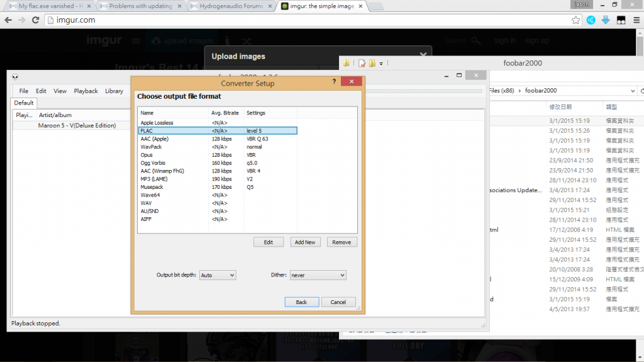This screenshot has width=644, height=362.
Task: Reload the imgur page
Action: tap(35, 20)
